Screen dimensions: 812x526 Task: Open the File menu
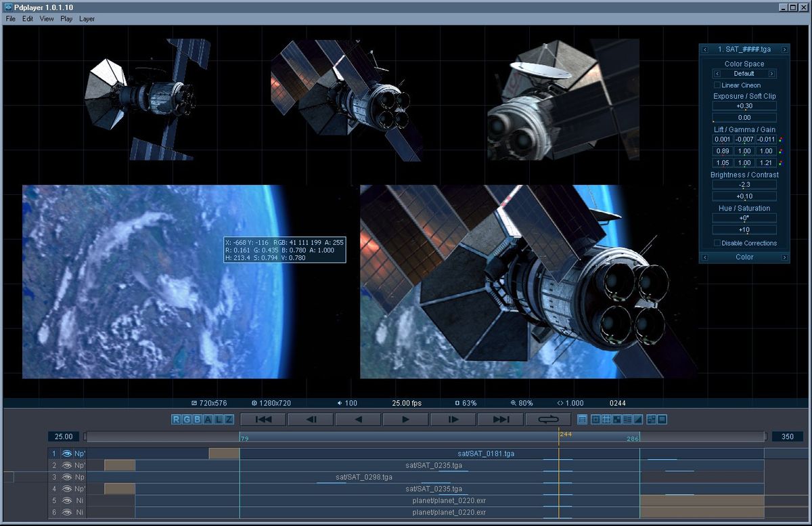[x=10, y=19]
